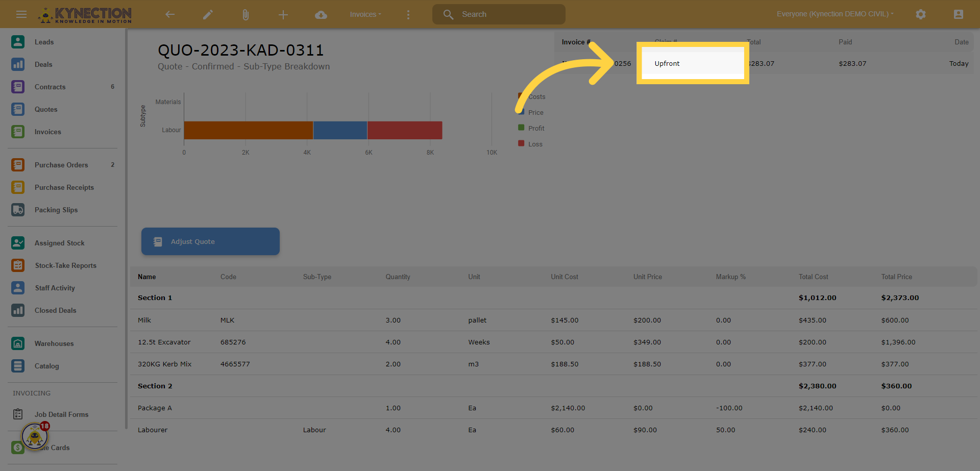The width and height of the screenshot is (980, 471).
Task: Click the Contracts sidebar icon
Action: (18, 87)
